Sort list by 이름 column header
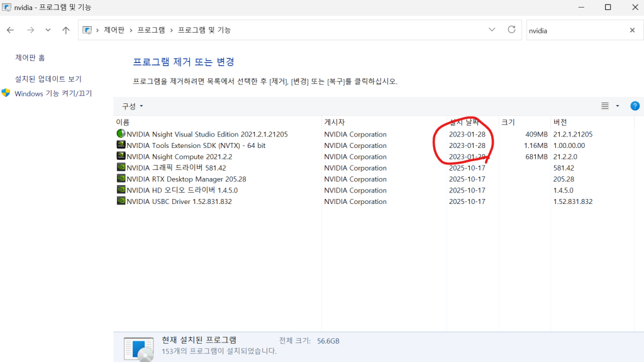The width and height of the screenshot is (644, 362). tap(123, 122)
